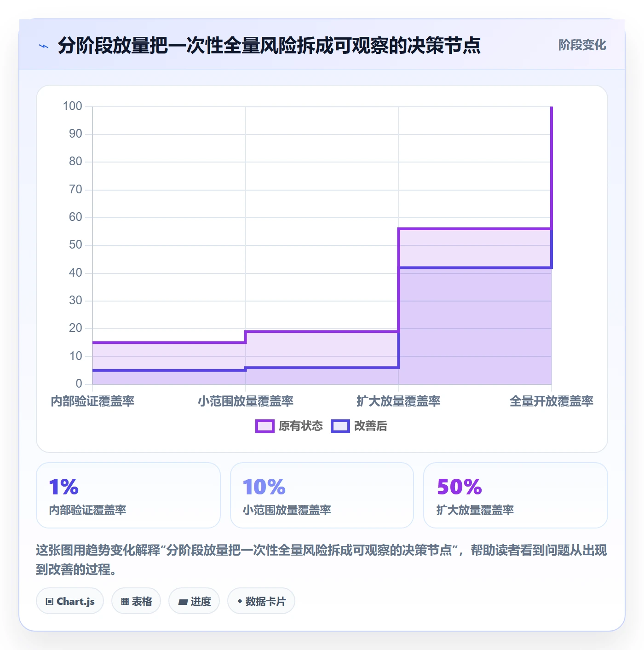
Task: Select the 数据卡片 tag chip
Action: point(261,601)
